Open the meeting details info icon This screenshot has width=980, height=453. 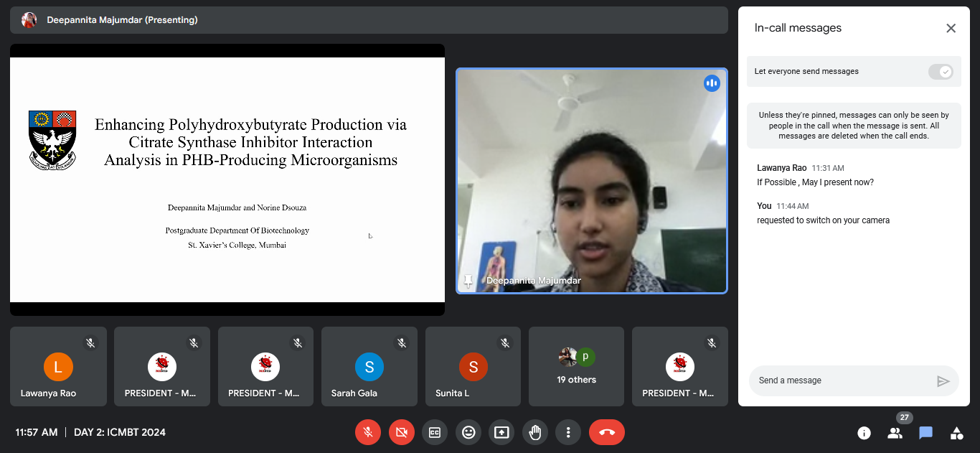coord(864,433)
